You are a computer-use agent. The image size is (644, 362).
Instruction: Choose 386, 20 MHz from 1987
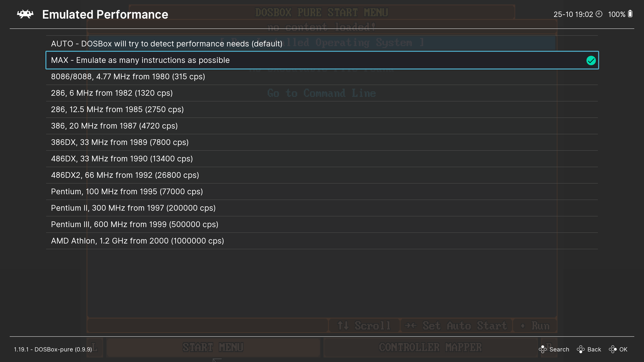[322, 126]
